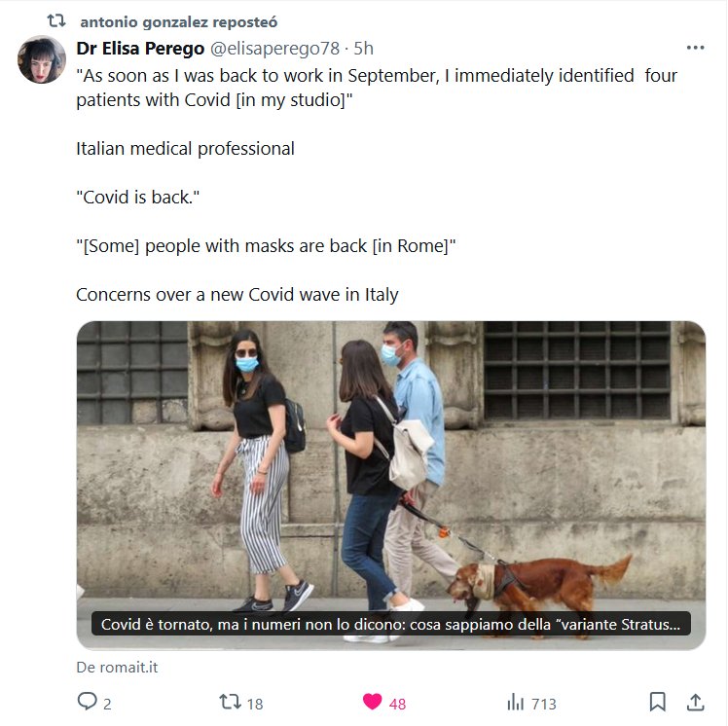Click the 5h timestamp
This screenshot has height=726, width=728.
pyautogui.click(x=364, y=49)
